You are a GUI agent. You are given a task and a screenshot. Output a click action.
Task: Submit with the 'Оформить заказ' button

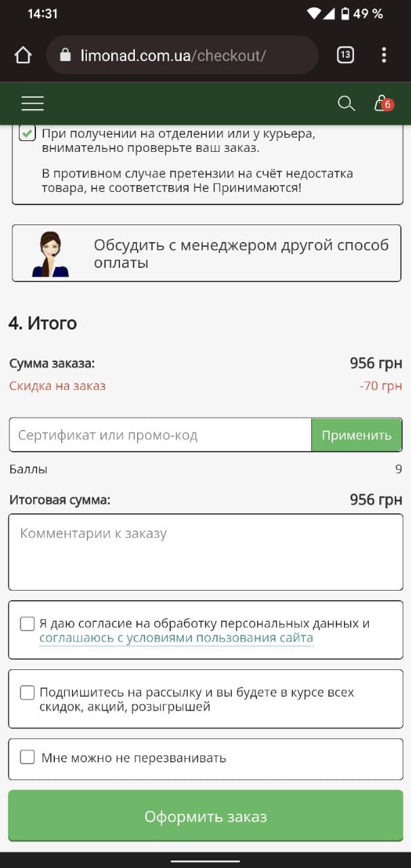(x=206, y=816)
